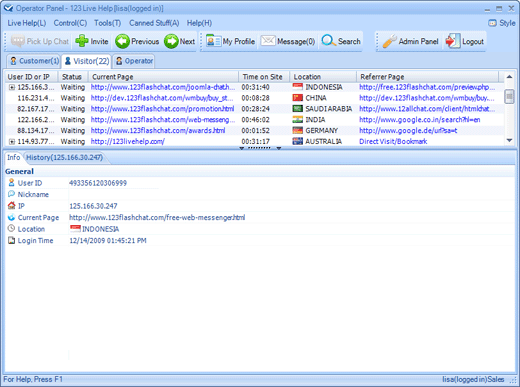
Task: Sort by Referrer Page column header
Action: coord(427,77)
